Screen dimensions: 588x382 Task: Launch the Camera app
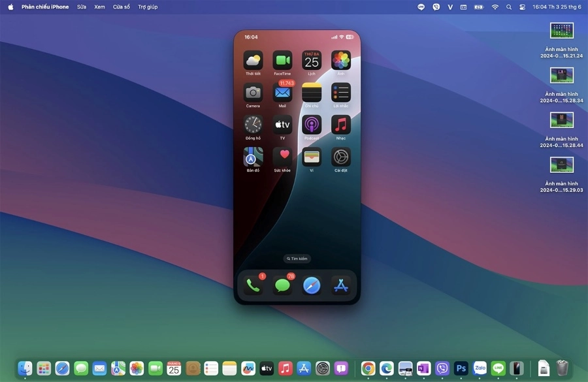pos(253,92)
